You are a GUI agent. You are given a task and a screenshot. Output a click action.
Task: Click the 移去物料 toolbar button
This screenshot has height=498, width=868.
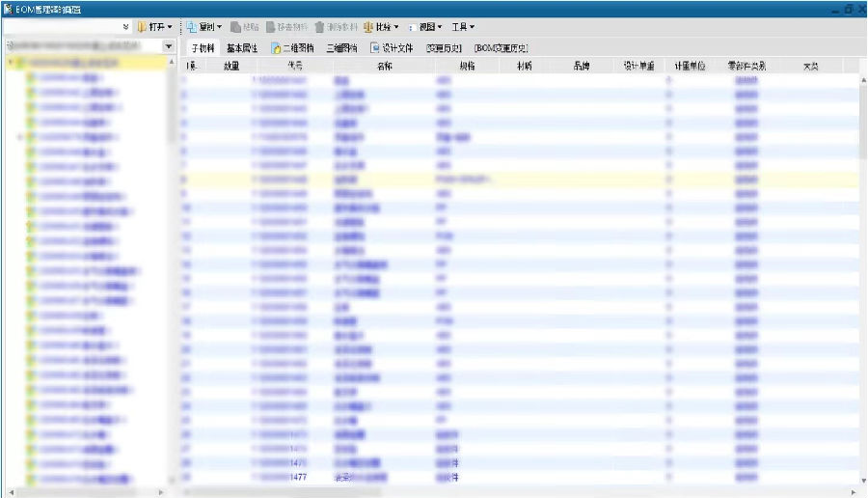(x=286, y=27)
